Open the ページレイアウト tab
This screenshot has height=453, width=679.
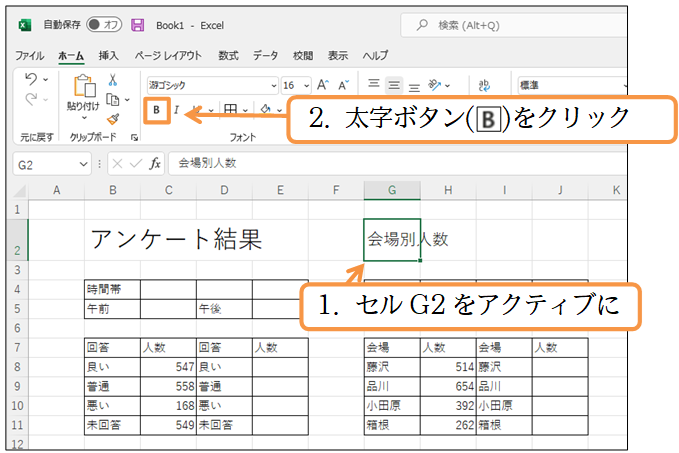[168, 55]
